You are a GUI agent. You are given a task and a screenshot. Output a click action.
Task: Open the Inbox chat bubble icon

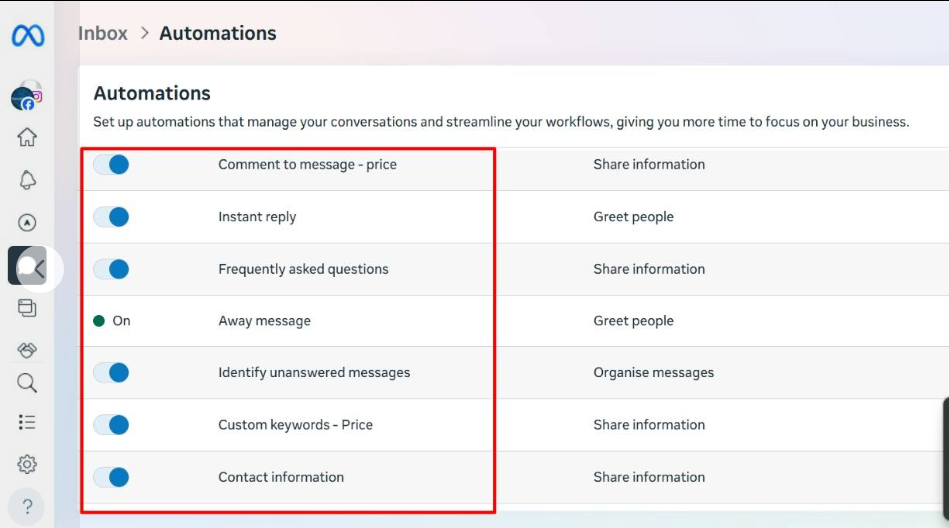[28, 266]
